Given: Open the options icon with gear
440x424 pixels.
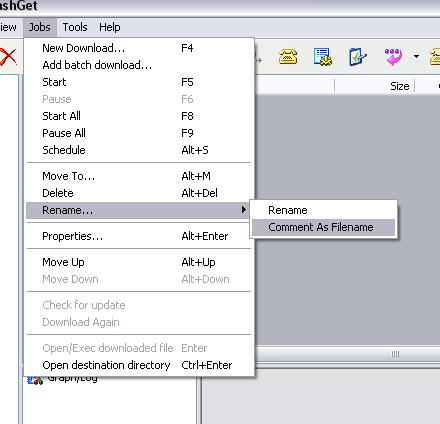Looking at the screenshot, I should coord(322,56).
